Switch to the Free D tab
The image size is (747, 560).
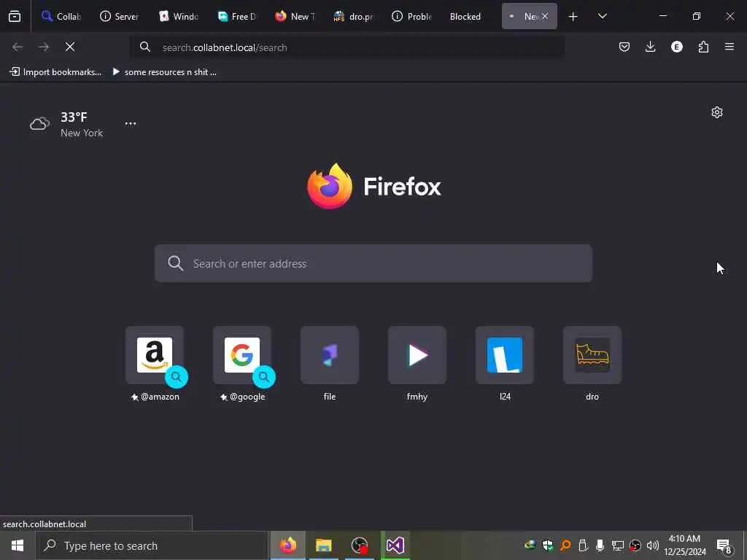tap(237, 17)
